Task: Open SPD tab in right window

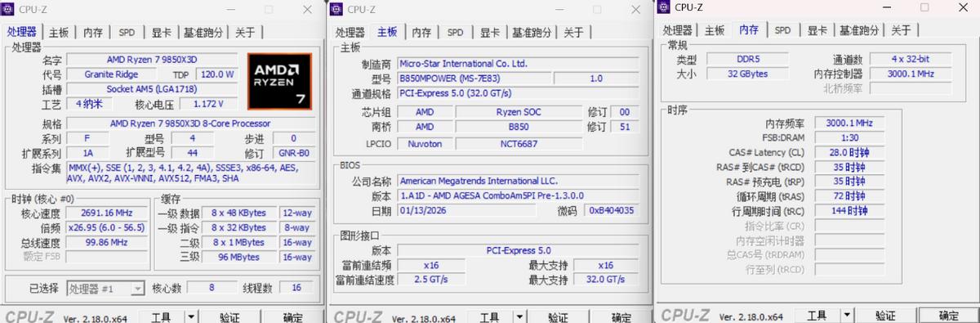Action: pos(782,30)
